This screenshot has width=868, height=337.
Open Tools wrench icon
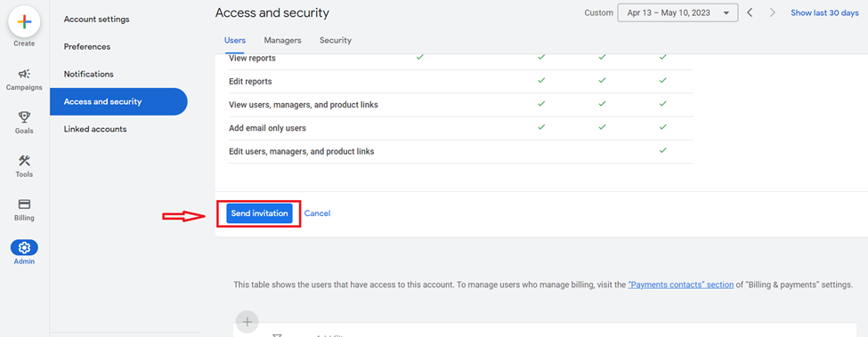click(x=24, y=161)
